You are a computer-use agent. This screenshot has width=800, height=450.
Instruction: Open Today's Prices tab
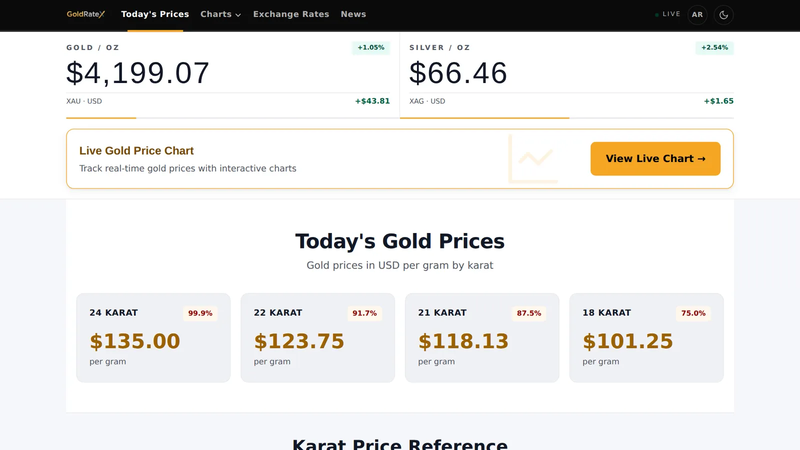pos(155,14)
